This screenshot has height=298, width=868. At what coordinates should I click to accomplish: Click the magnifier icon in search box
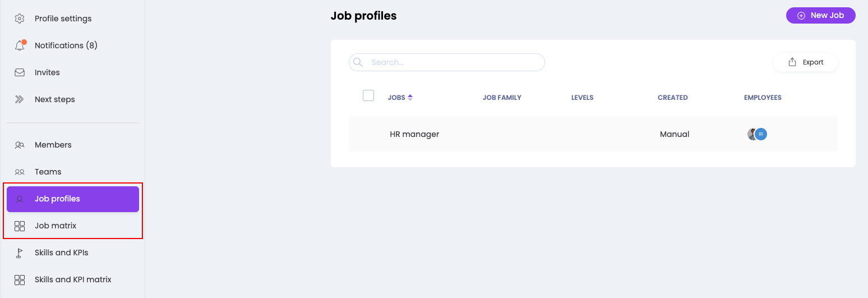point(358,62)
